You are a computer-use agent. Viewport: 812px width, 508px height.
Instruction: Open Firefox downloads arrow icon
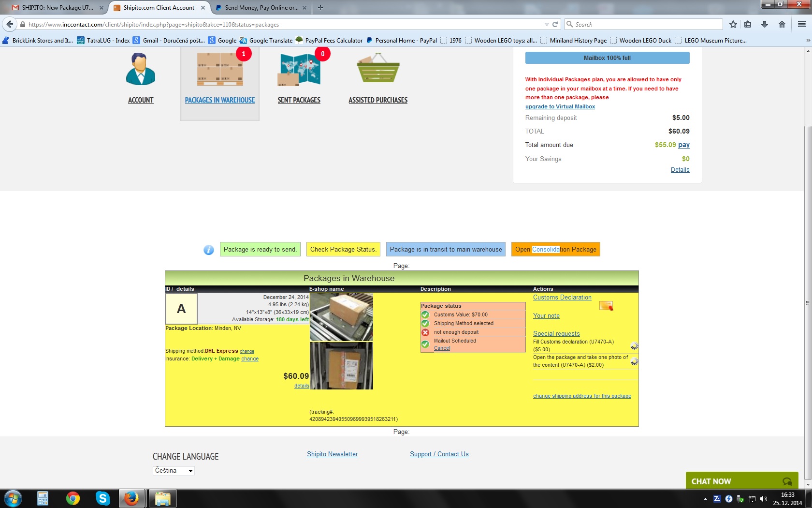(x=765, y=24)
